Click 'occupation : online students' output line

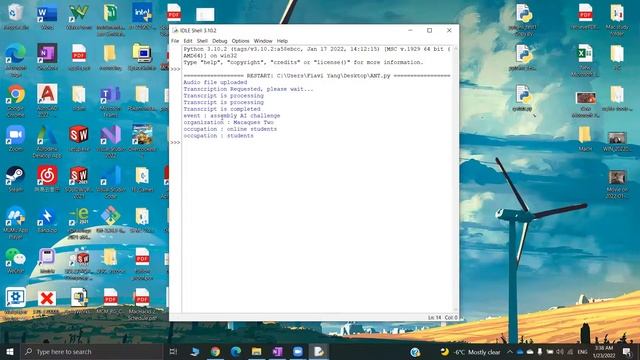tap(230, 129)
